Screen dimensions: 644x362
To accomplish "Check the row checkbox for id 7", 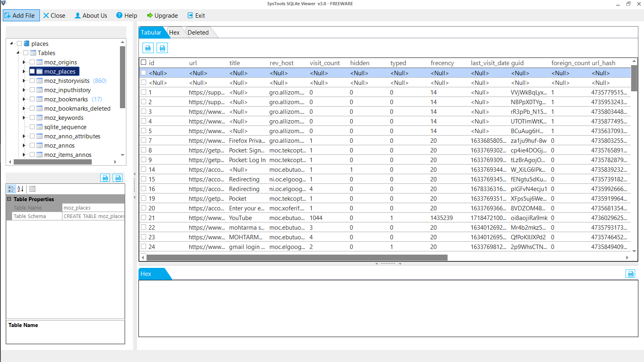I will coord(144,140).
